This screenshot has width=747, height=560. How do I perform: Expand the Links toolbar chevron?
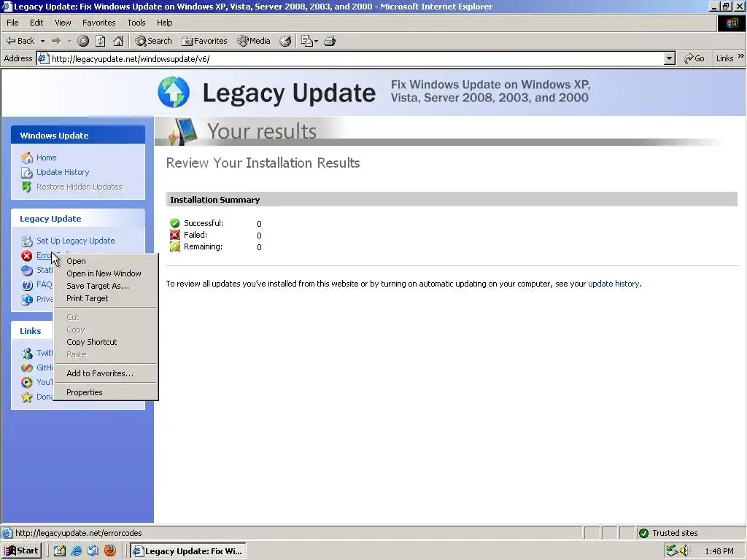pos(741,56)
